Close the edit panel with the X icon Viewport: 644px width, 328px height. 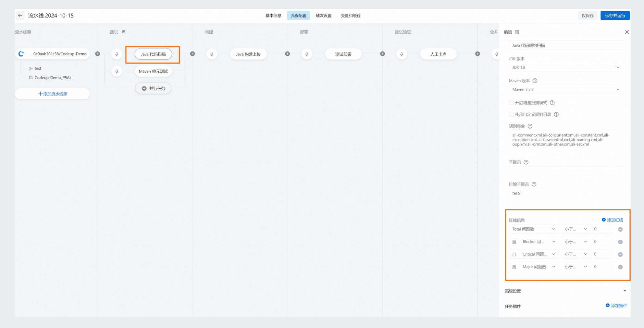pyautogui.click(x=627, y=32)
